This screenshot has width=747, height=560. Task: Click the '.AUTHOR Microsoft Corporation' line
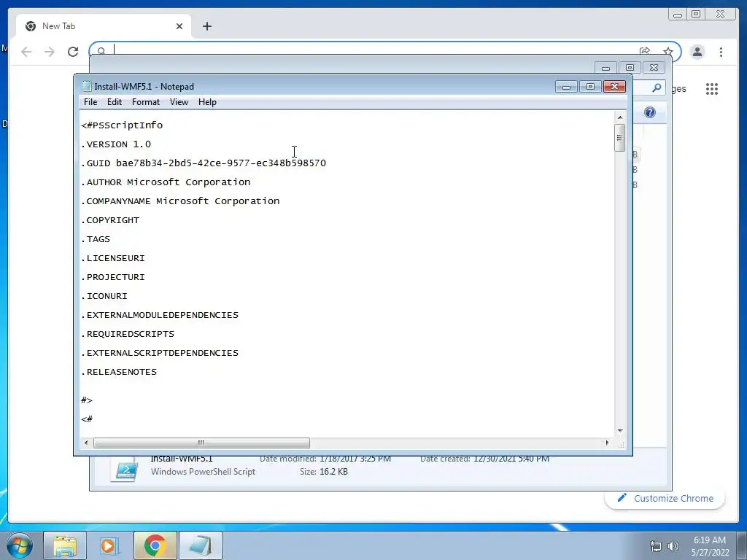(x=166, y=182)
